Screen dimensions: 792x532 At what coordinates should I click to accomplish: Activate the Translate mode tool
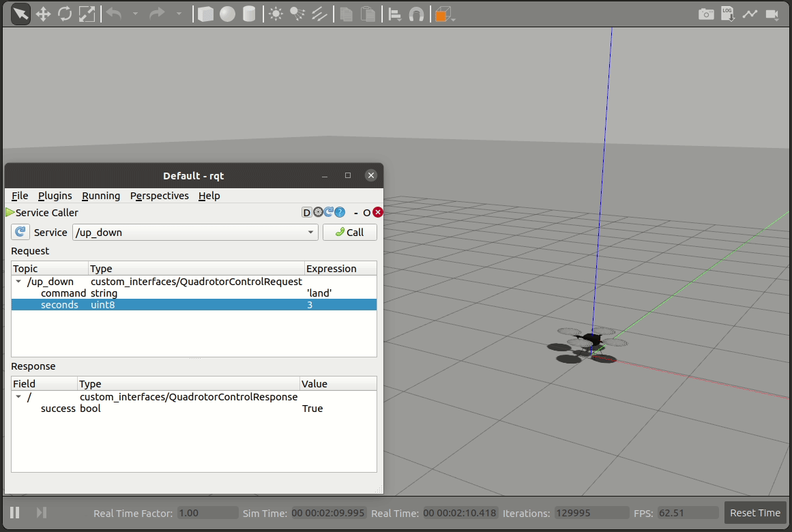click(x=43, y=14)
